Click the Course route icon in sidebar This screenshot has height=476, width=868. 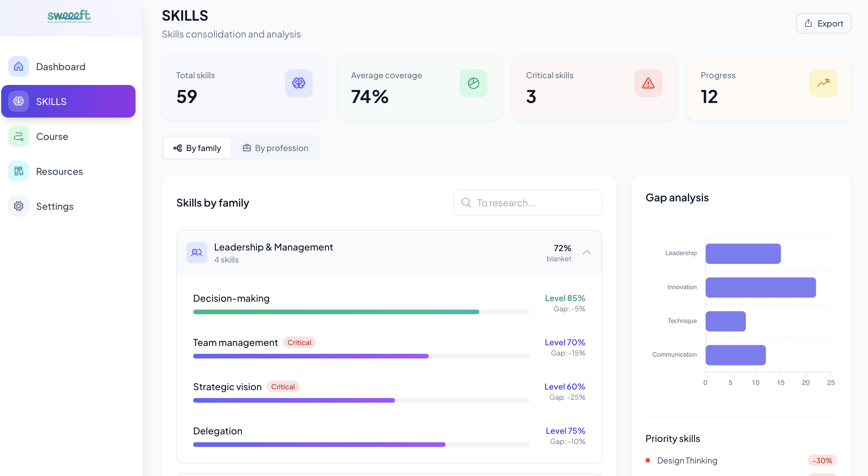coord(19,136)
